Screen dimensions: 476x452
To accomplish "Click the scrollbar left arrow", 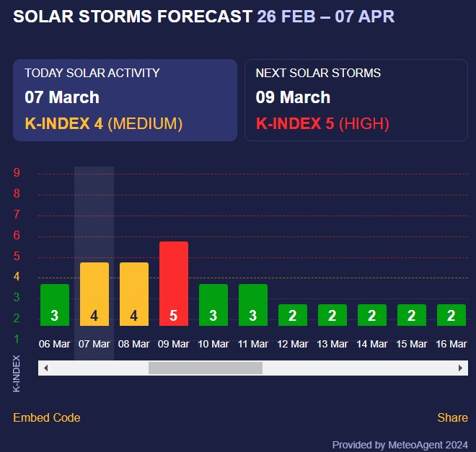I will pyautogui.click(x=46, y=368).
